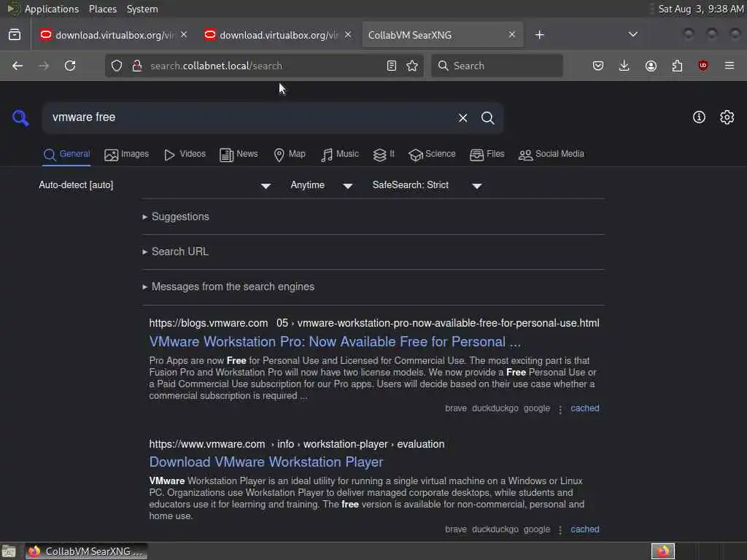Open the Pocket save icon

(598, 66)
